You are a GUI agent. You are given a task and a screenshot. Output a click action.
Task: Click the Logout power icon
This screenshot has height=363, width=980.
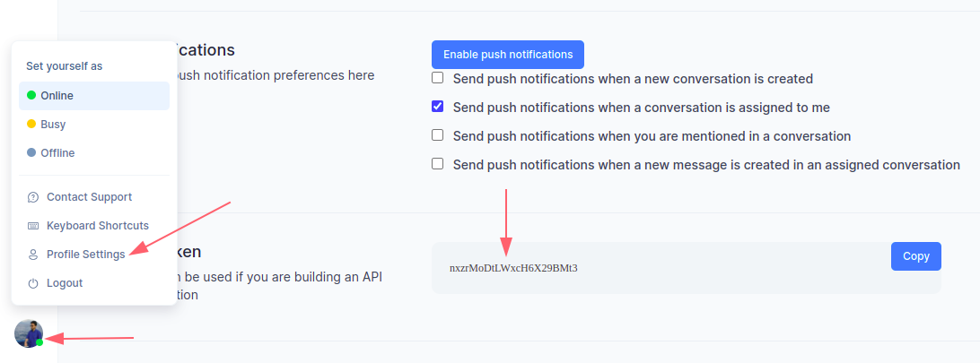click(x=33, y=283)
